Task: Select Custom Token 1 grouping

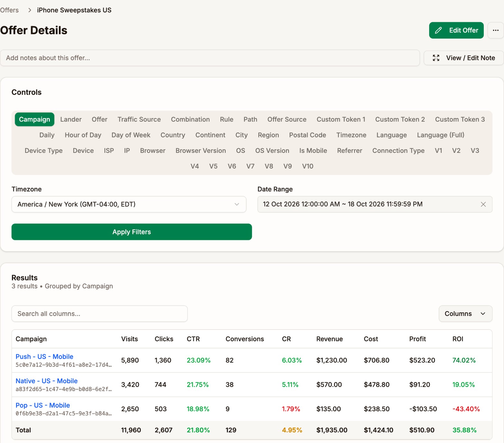Action: [341, 119]
